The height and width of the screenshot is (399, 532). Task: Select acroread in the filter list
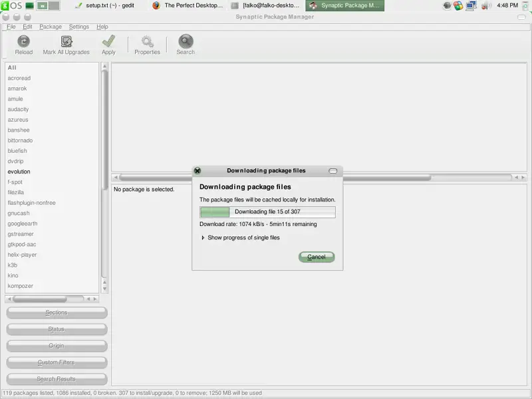52,78
